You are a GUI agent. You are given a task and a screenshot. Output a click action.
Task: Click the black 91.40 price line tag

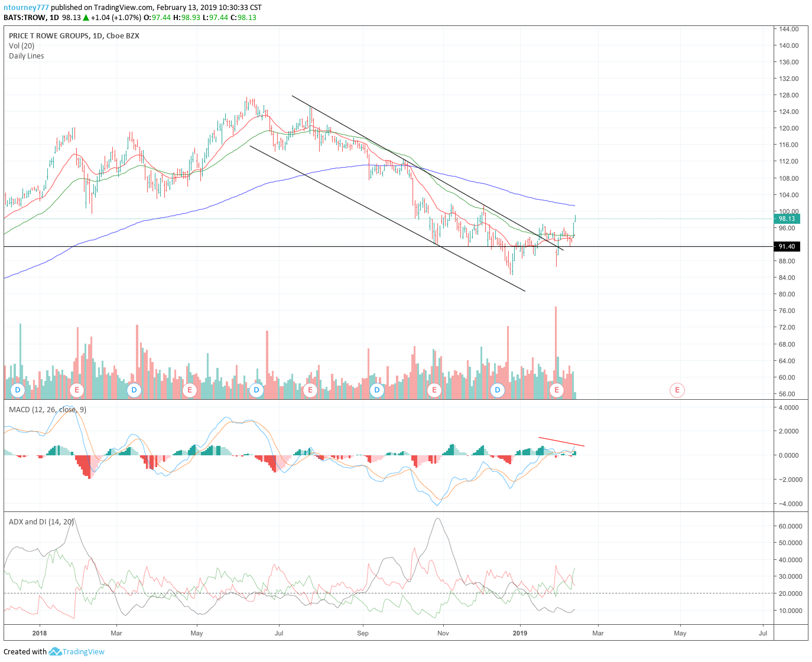coord(787,246)
